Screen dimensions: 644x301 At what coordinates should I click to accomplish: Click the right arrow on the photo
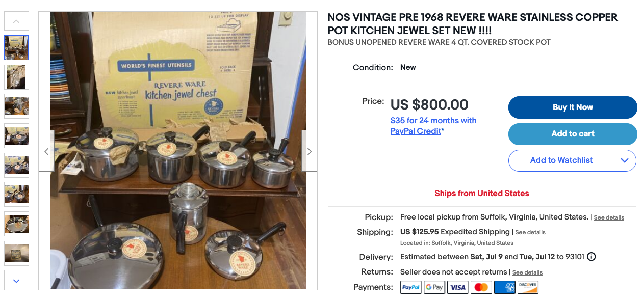[309, 151]
